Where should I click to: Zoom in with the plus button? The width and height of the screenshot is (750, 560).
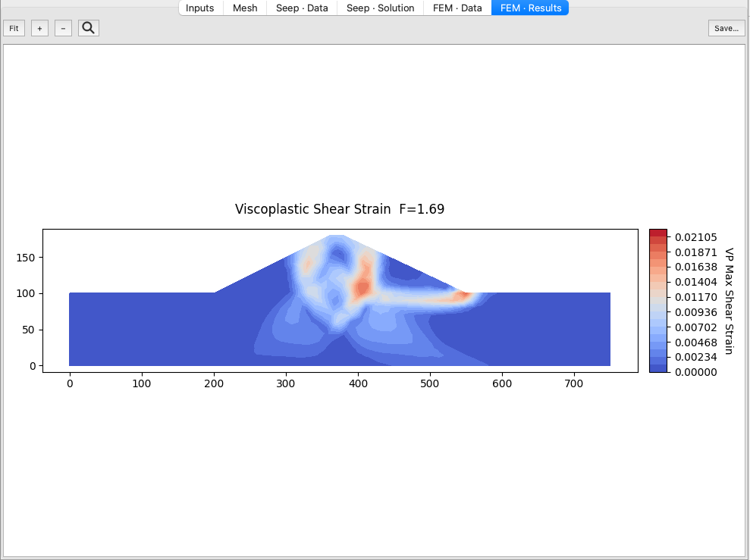coord(39,28)
